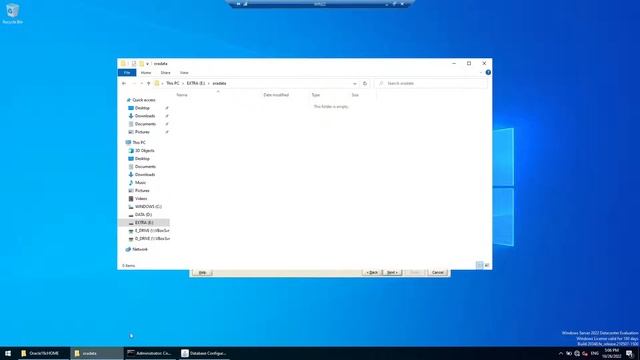Select the WINDOWS (C:) drive
640x360 pixels.
point(148,207)
